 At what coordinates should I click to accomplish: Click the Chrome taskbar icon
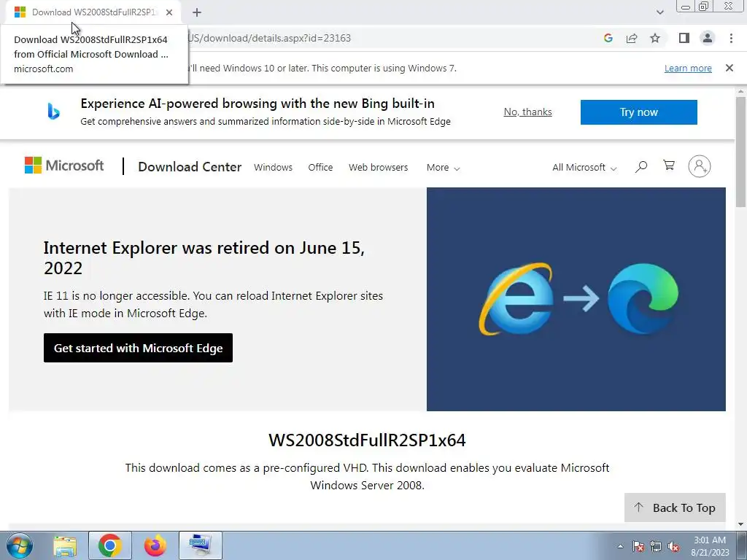click(x=109, y=545)
